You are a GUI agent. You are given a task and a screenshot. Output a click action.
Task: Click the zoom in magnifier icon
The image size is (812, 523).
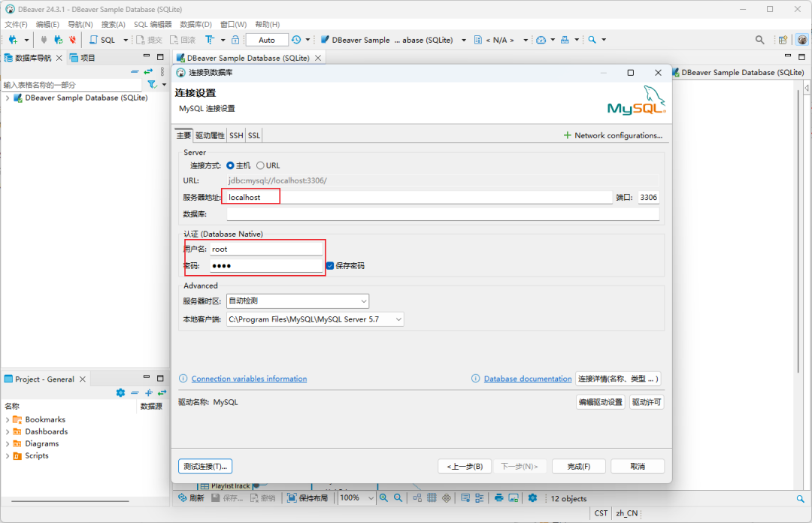pos(383,497)
